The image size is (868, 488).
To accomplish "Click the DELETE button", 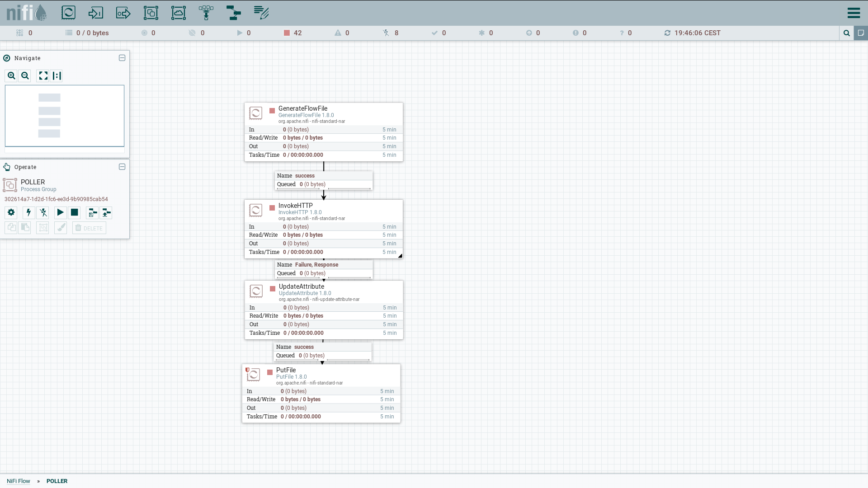I will (x=89, y=228).
